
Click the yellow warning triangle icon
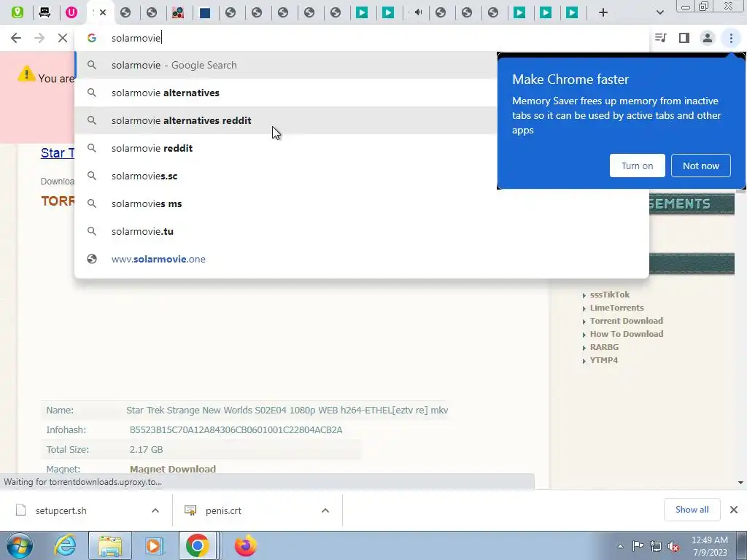26,74
